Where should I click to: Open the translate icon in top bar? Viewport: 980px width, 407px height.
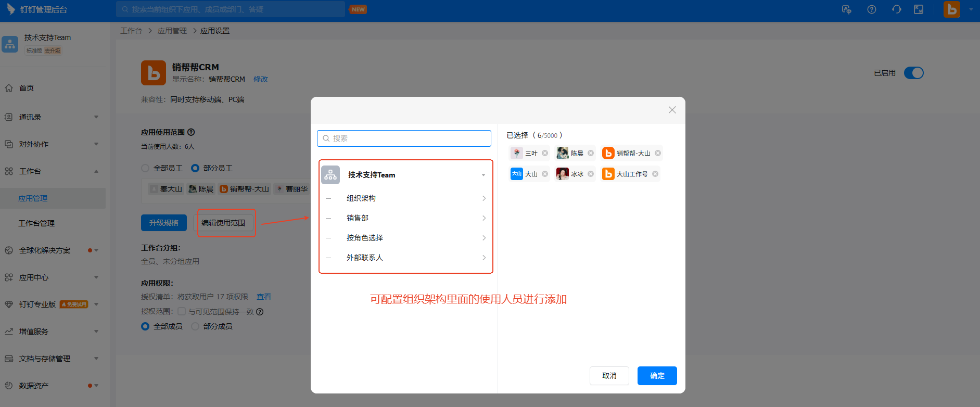click(847, 9)
